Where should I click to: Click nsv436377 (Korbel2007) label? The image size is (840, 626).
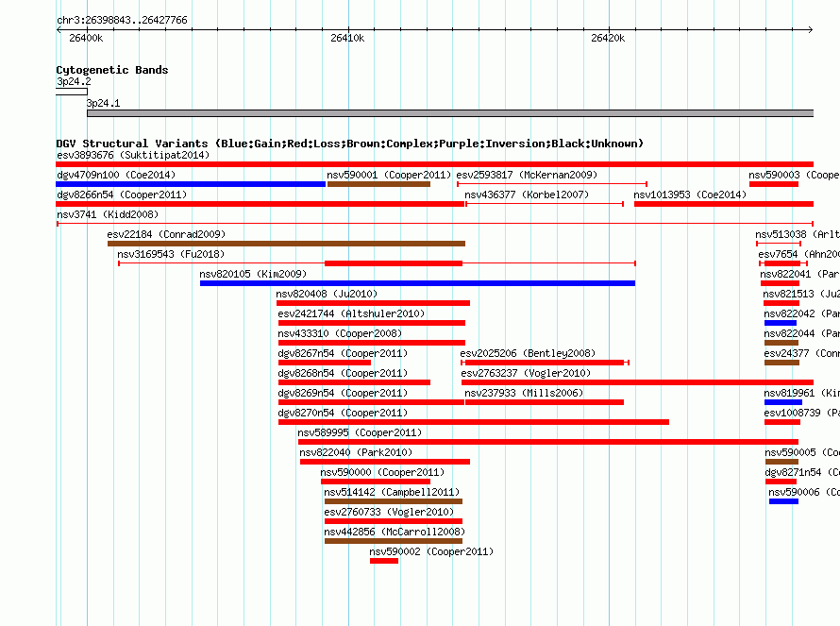(x=527, y=195)
